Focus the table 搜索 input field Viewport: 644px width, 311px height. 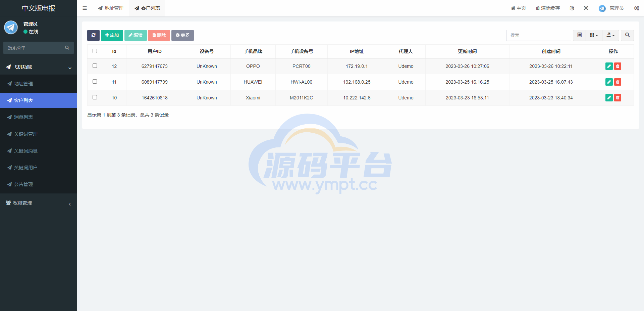click(x=538, y=35)
